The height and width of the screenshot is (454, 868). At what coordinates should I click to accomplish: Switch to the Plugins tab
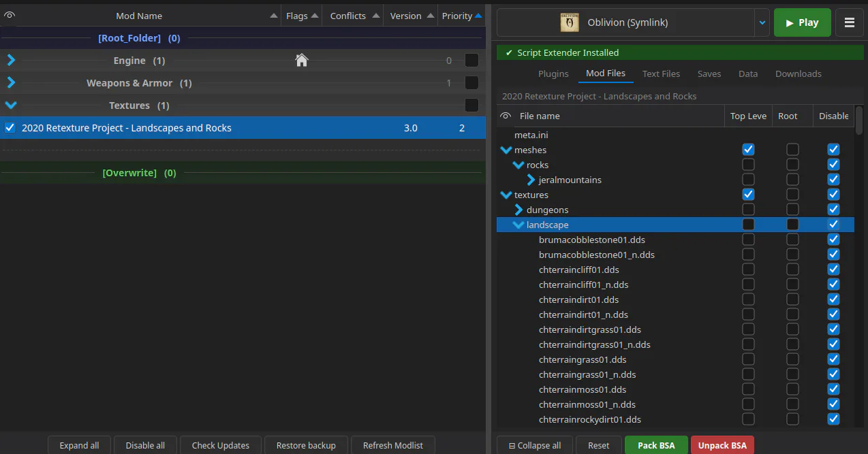553,74
